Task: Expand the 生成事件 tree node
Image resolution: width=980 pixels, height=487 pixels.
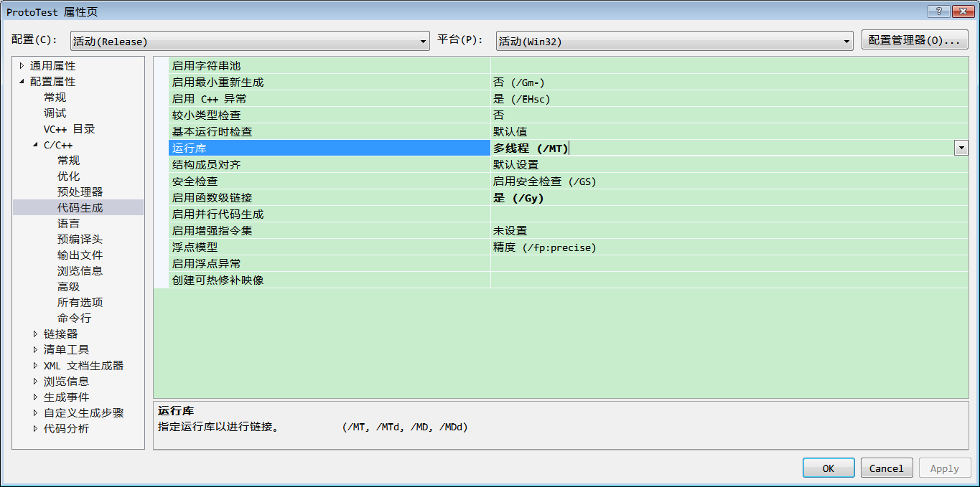Action: coord(36,397)
